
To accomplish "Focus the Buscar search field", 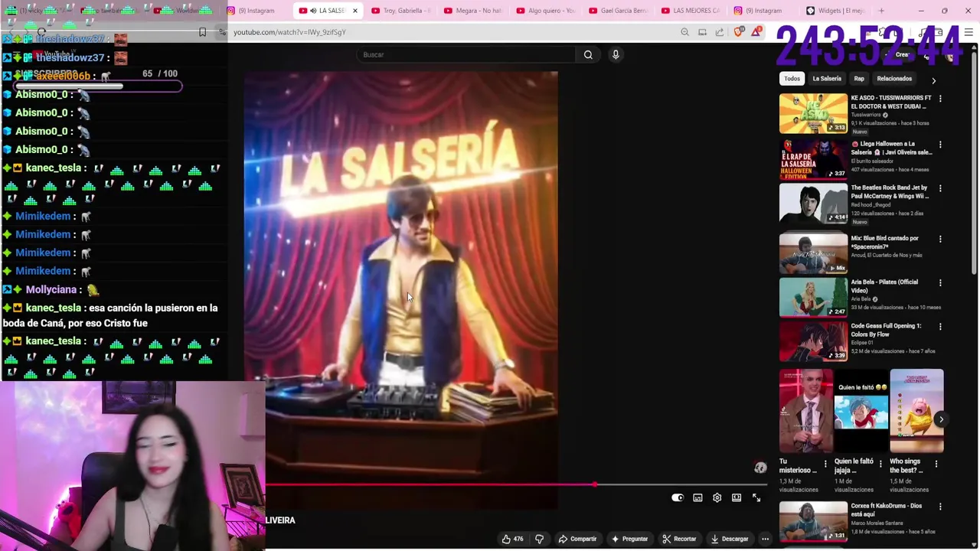I will [465, 54].
